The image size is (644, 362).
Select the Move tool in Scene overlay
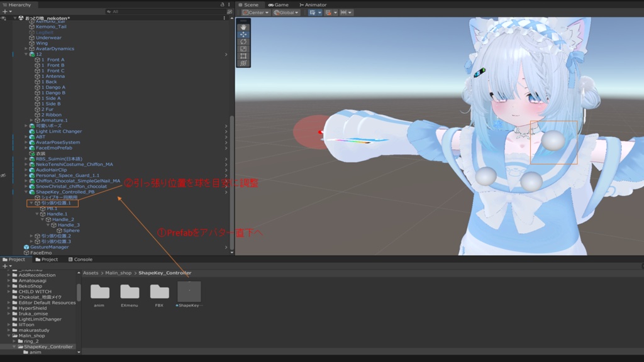(x=243, y=35)
